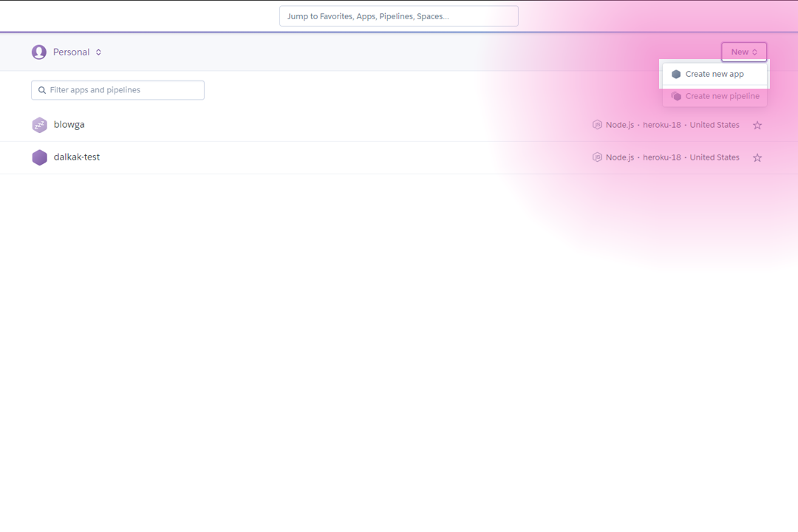798x532 pixels.
Task: Click the sleeping hexagon icon for blowga
Action: (40, 125)
